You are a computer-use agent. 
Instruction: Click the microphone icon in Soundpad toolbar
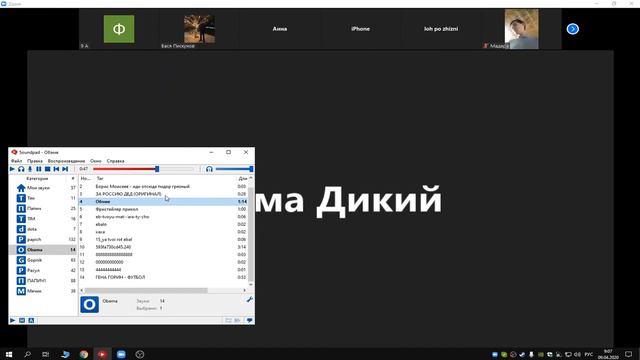point(30,169)
